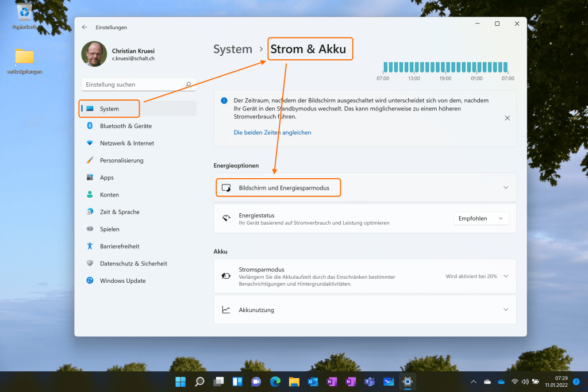Click the Windows Start button
Image resolution: width=588 pixels, height=392 pixels.
180,382
